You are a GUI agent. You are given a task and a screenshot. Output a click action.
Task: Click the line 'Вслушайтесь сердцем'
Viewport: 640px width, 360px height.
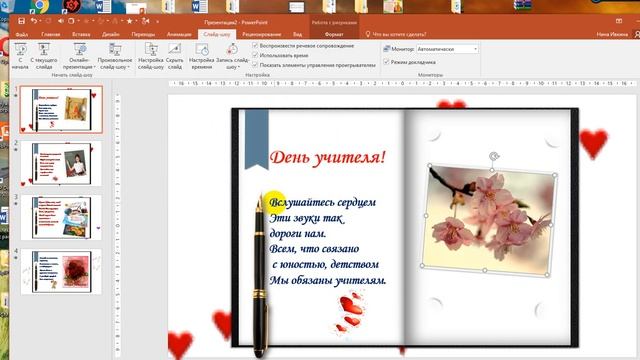322,202
